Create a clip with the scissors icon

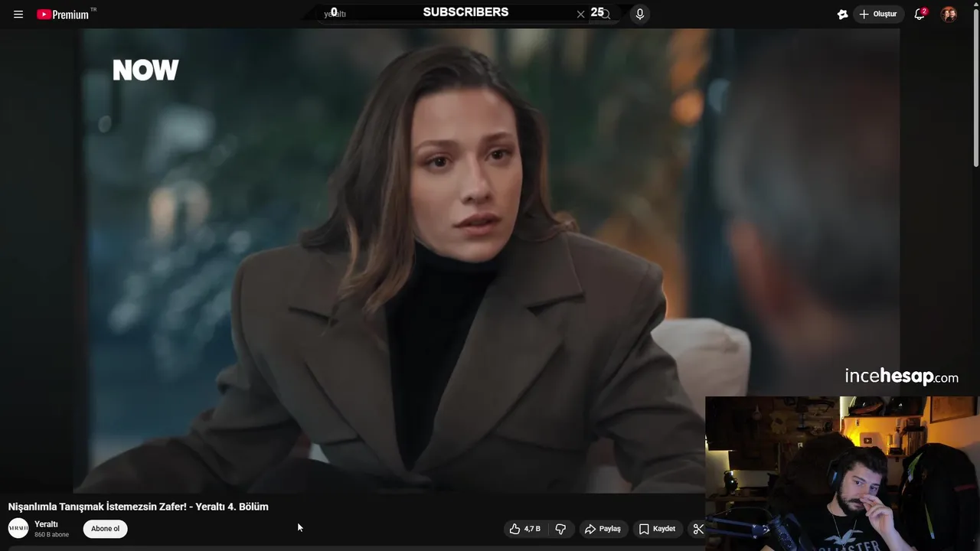[697, 529]
